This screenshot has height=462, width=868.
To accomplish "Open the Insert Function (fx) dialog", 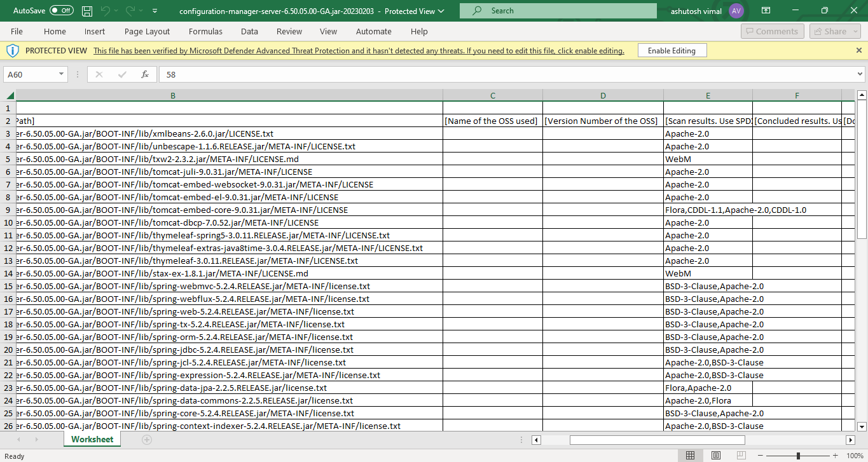I will [145, 74].
